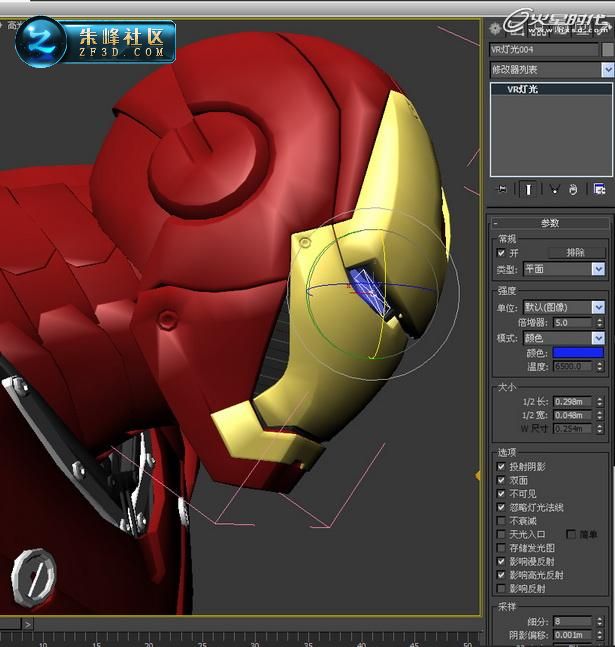Screen dimensions: 615x647
Task: Enable the 存储发光图 checkbox
Action: (501, 548)
